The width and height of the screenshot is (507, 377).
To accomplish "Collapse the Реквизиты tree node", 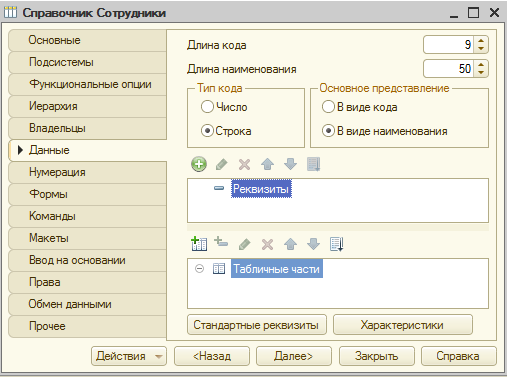I will pos(219,188).
